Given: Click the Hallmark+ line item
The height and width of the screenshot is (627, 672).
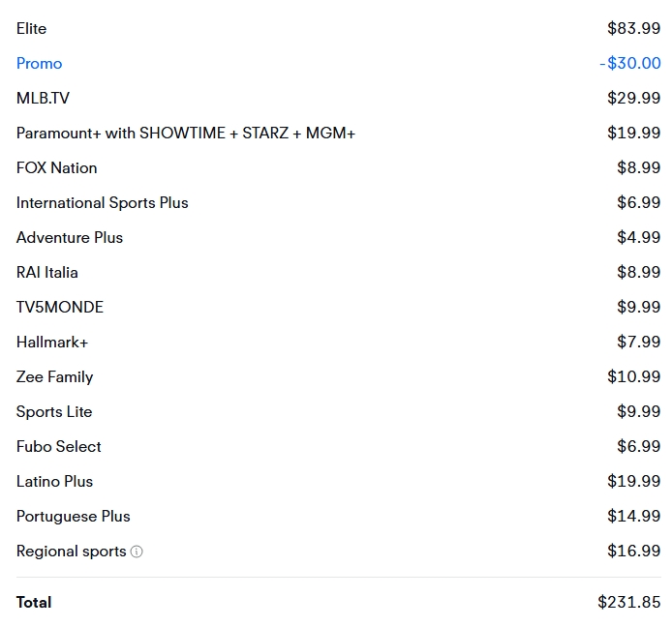Looking at the screenshot, I should (x=52, y=343).
